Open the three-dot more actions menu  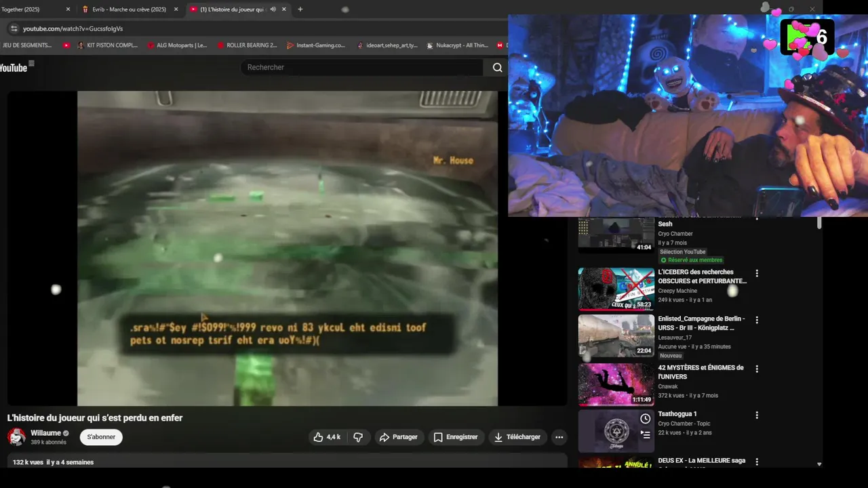point(559,437)
